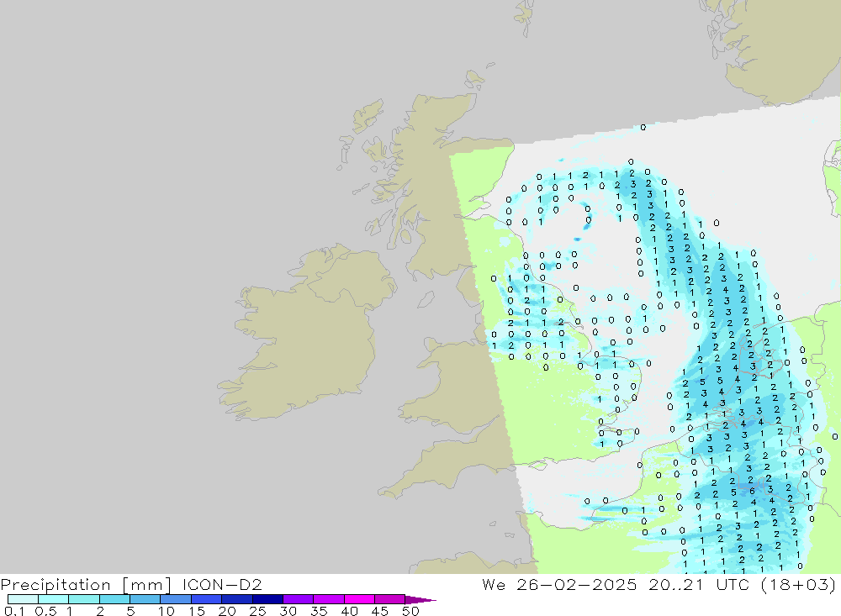
Task: Click the "20..21 UTC" time range text
Action: coord(698,584)
